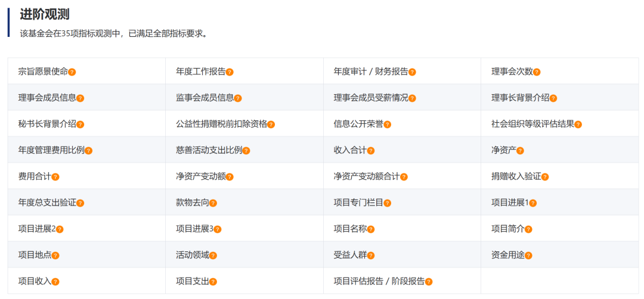The height and width of the screenshot is (299, 644).
Task: Click the 年度工作报告 indicator text
Action: tap(201, 72)
